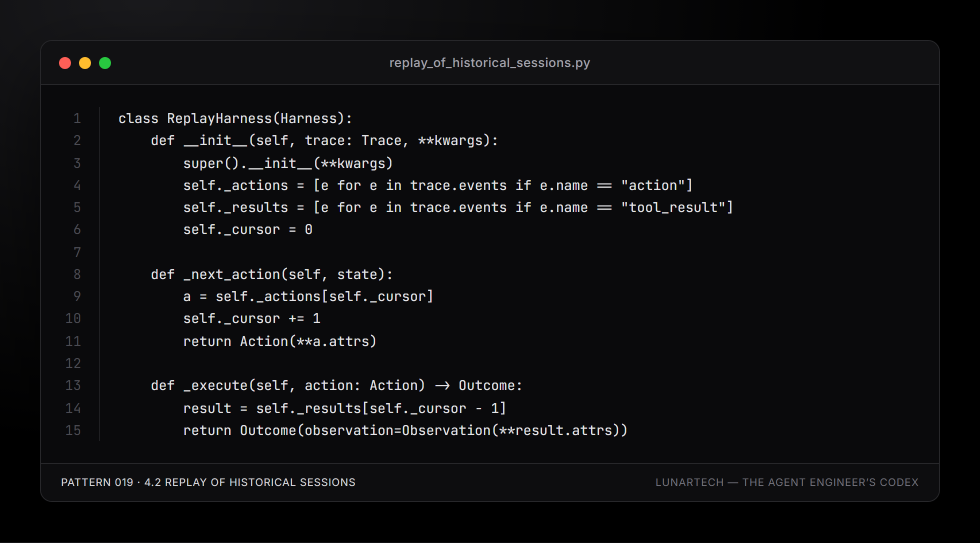Click line number 10 in the gutter
Viewport: 980px width, 543px height.
point(73,318)
